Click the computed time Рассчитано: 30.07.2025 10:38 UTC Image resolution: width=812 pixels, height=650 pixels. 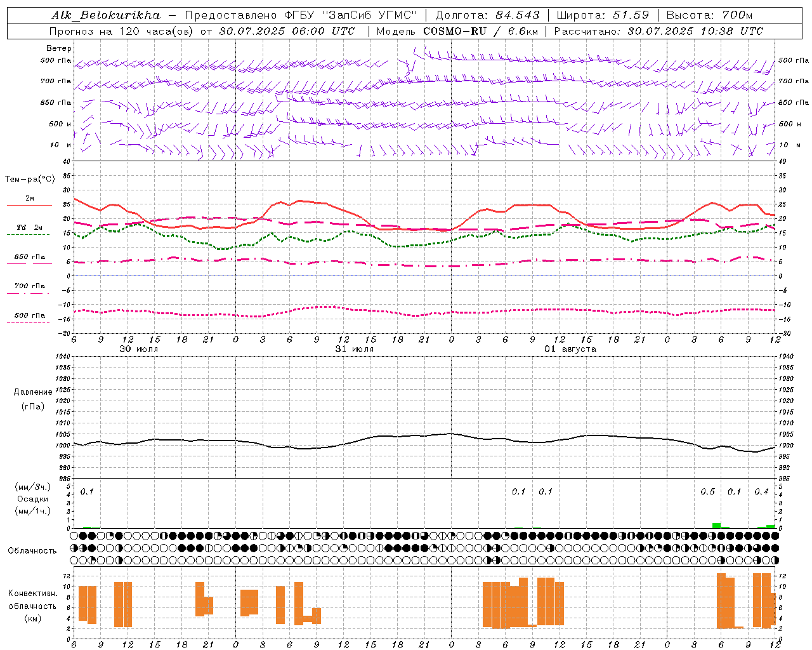(658, 31)
